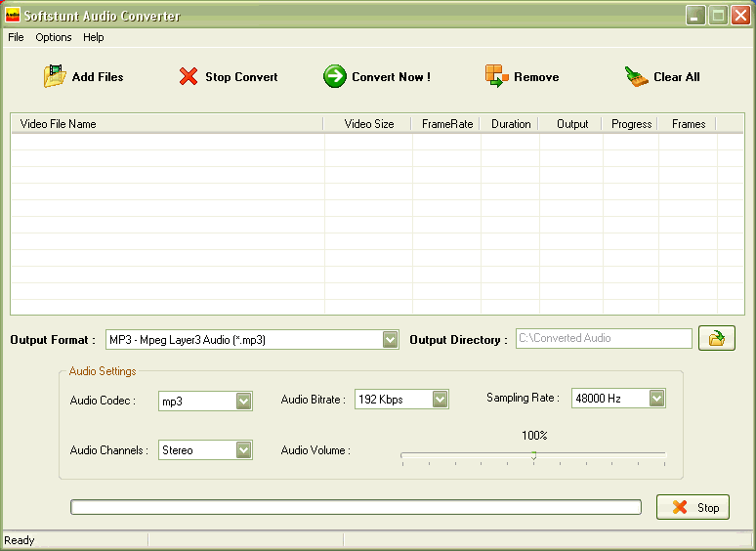Click the Stop button at bottom right
Viewport: 756px width, 551px height.
[693, 507]
